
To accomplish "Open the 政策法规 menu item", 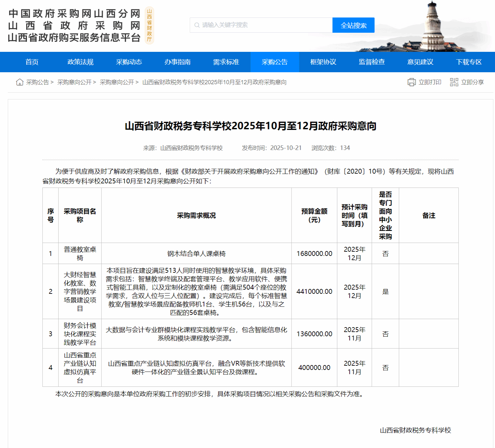I will pos(80,62).
